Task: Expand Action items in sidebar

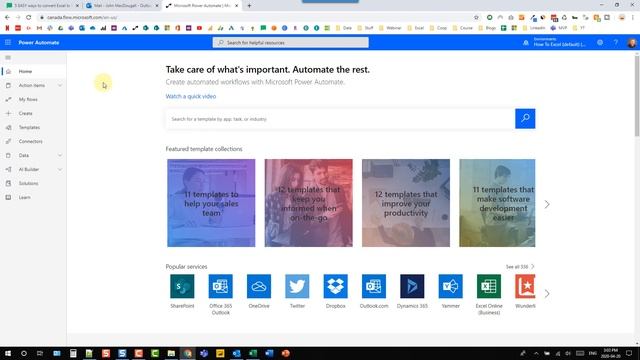Action: 60,85
